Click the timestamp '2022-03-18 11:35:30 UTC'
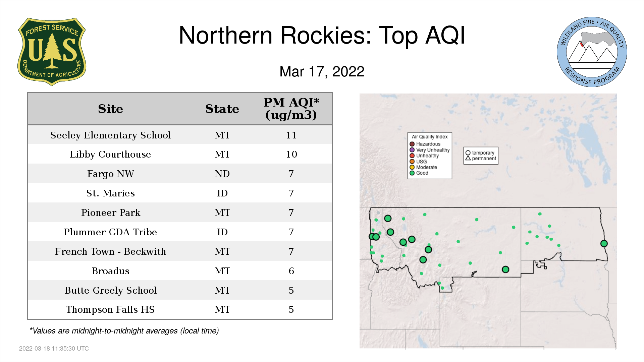 (x=54, y=349)
